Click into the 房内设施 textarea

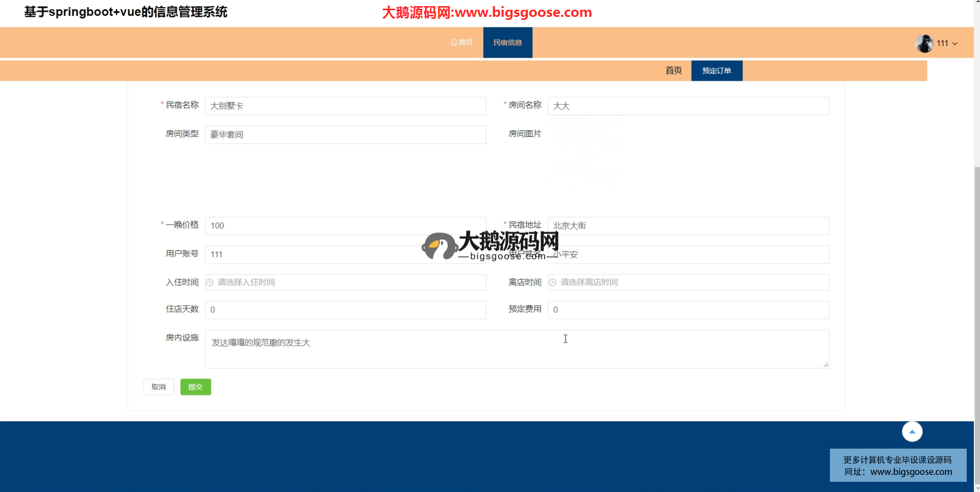pos(517,349)
